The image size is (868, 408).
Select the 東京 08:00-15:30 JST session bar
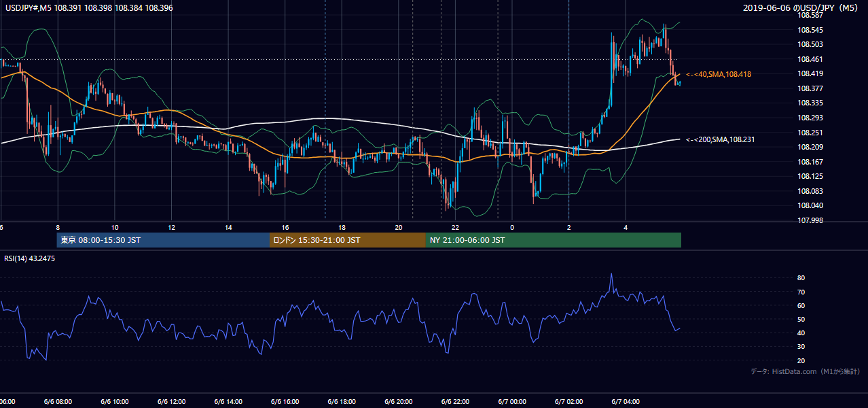point(163,240)
